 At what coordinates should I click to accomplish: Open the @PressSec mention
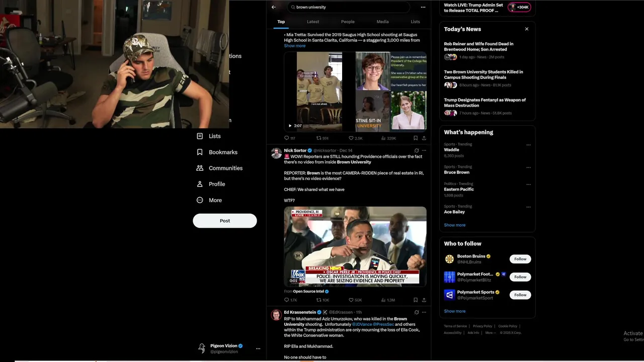(x=383, y=324)
